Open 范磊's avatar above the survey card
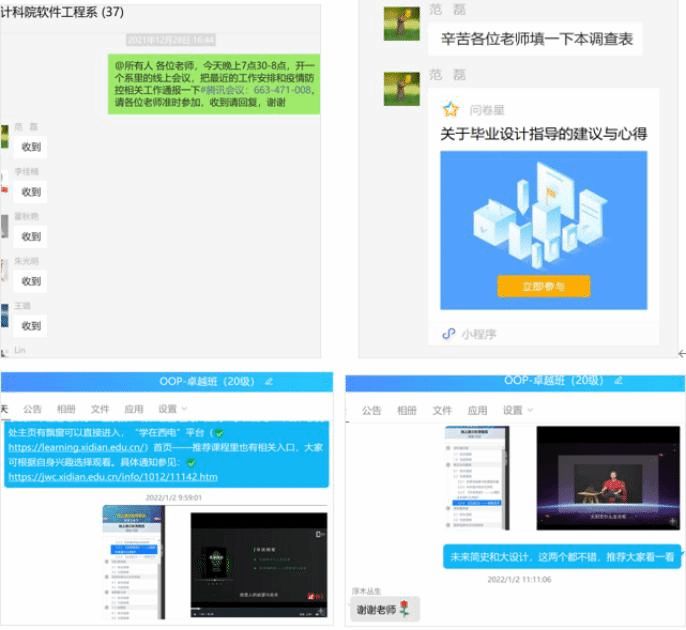The image size is (686, 630). (401, 88)
